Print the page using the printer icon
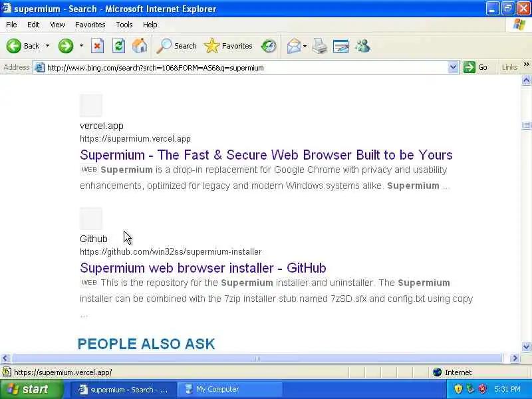 tap(320, 46)
